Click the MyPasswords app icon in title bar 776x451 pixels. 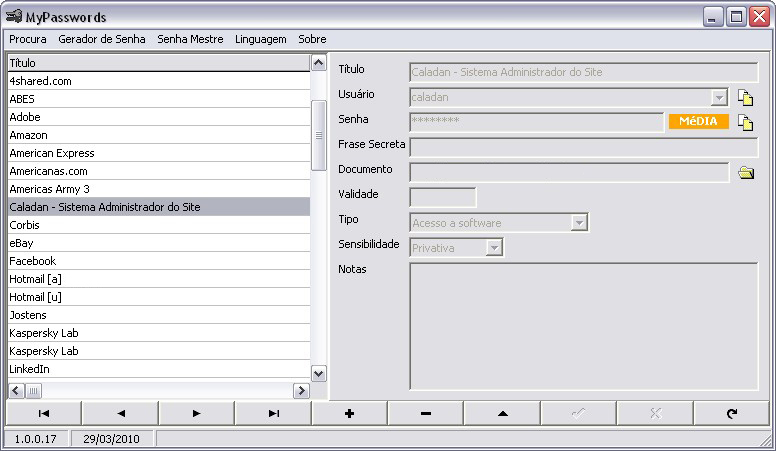(x=14, y=16)
